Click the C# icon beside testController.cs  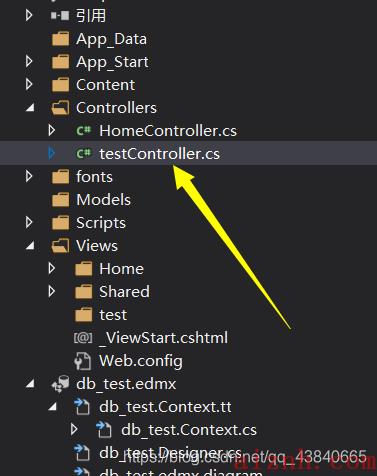(x=84, y=153)
